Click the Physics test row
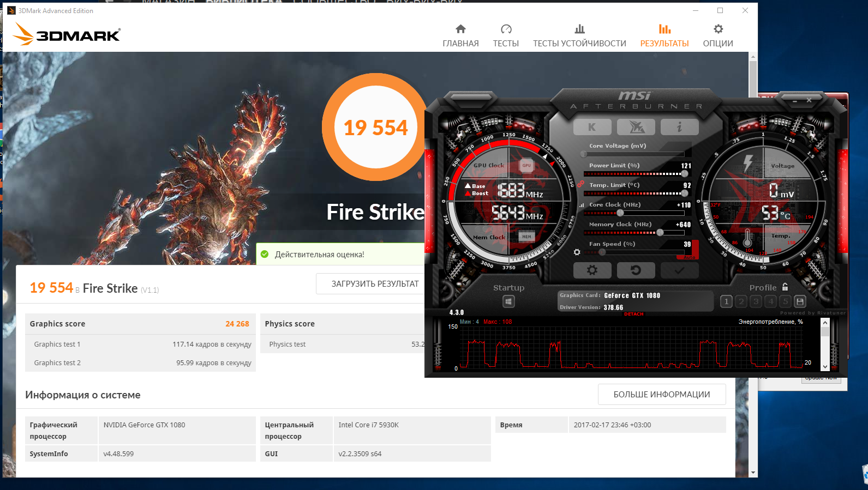The height and width of the screenshot is (490, 868). click(x=342, y=344)
